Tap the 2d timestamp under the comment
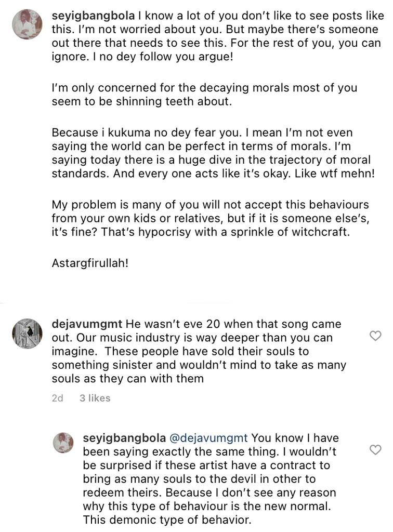 (x=58, y=398)
